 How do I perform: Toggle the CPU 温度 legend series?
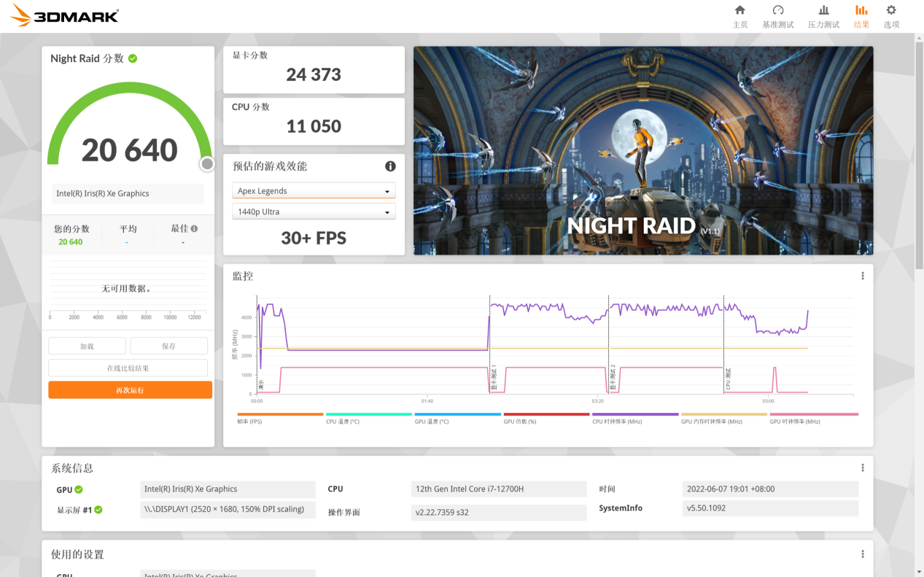[x=369, y=418]
